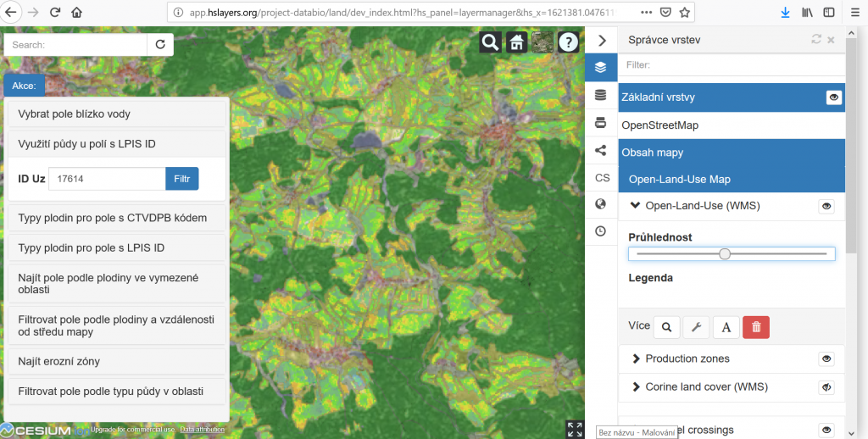Click the Průhlednost opacity slider handle
The width and height of the screenshot is (868, 439).
coord(725,254)
